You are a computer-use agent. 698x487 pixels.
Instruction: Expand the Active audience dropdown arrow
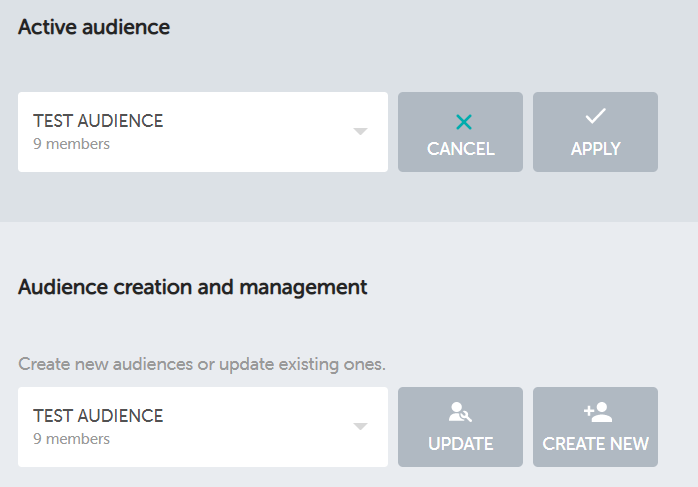[x=361, y=132]
